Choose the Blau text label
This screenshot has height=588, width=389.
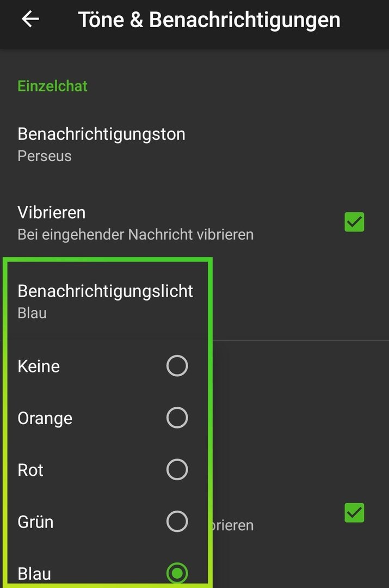[34, 574]
